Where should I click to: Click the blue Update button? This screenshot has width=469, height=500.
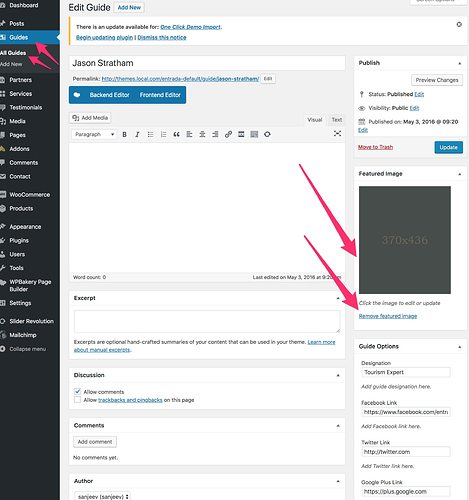449,147
